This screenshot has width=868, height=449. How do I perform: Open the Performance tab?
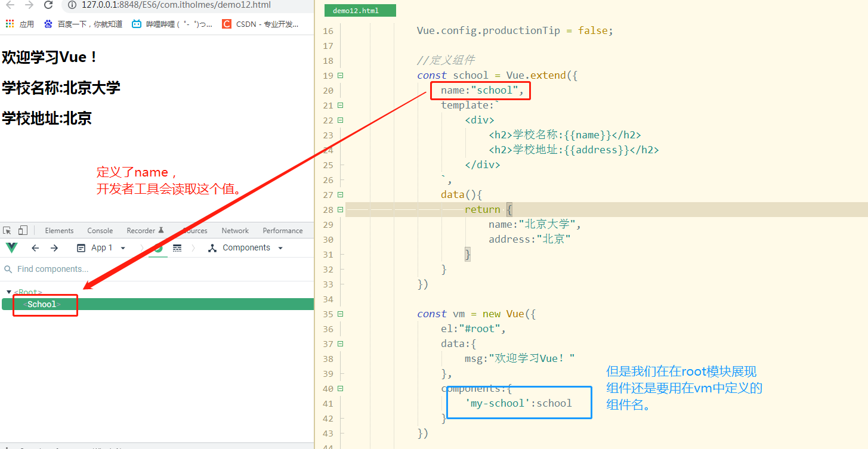pos(283,231)
